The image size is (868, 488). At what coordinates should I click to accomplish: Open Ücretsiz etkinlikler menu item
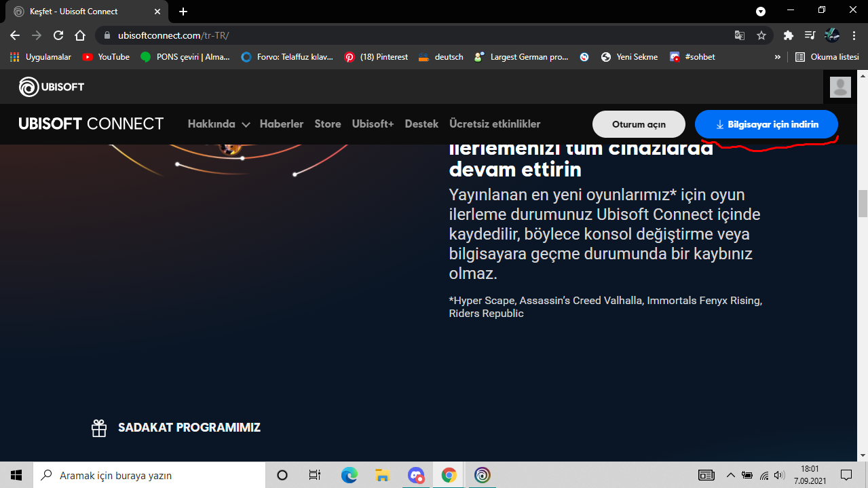pos(495,124)
